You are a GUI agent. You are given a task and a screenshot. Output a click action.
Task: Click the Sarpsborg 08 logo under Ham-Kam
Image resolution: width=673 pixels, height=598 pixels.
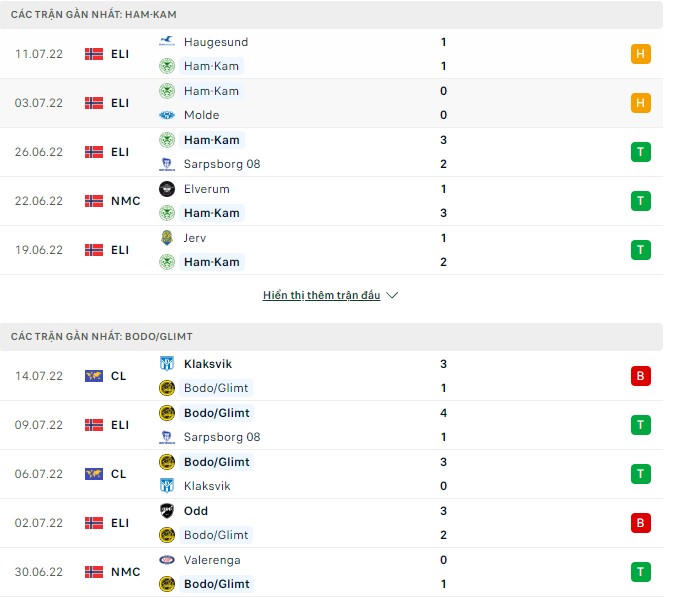pyautogui.click(x=167, y=164)
